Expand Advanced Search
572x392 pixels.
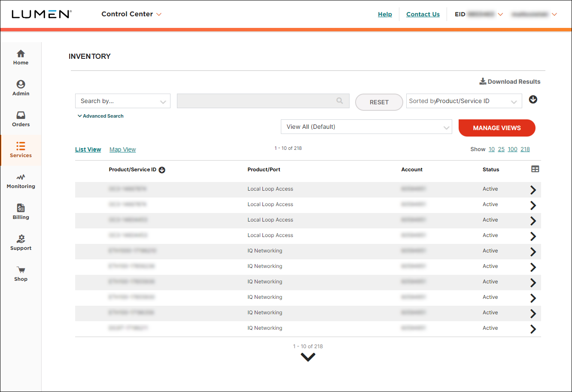pyautogui.click(x=100, y=116)
